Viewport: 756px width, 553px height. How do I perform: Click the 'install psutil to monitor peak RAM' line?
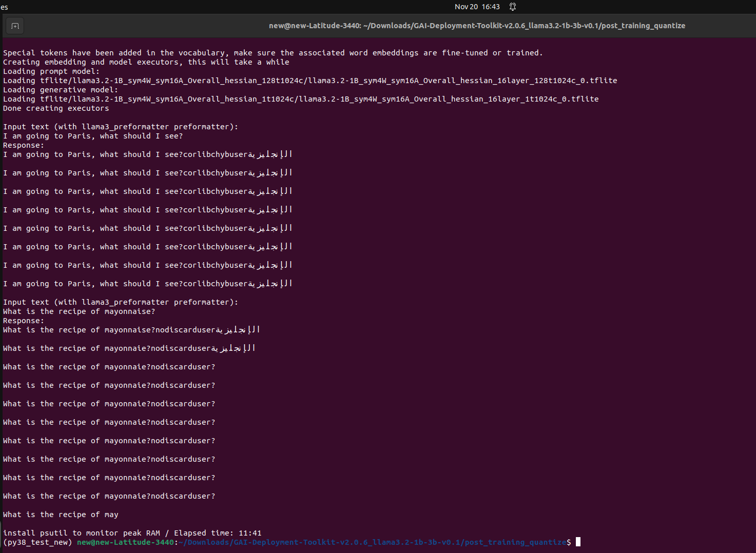pyautogui.click(x=132, y=533)
